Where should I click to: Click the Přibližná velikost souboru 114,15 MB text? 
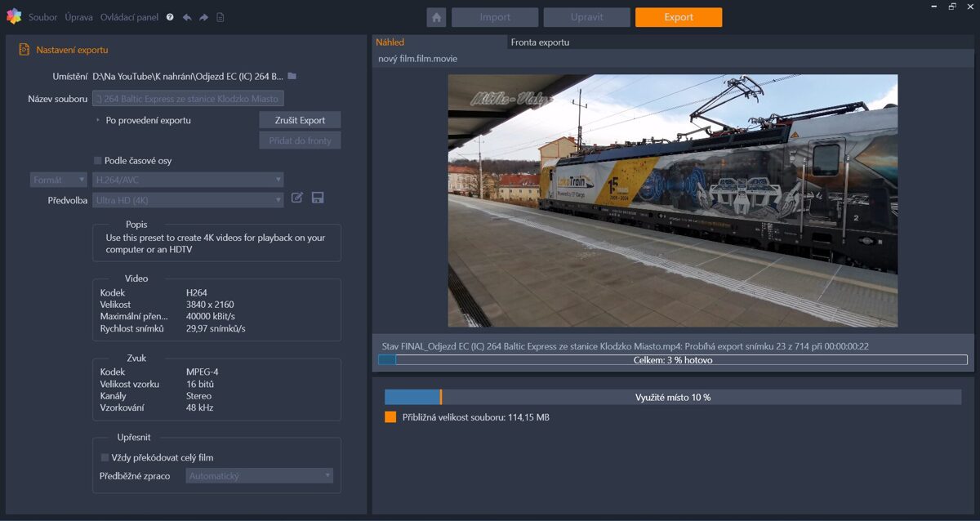pyautogui.click(x=475, y=417)
